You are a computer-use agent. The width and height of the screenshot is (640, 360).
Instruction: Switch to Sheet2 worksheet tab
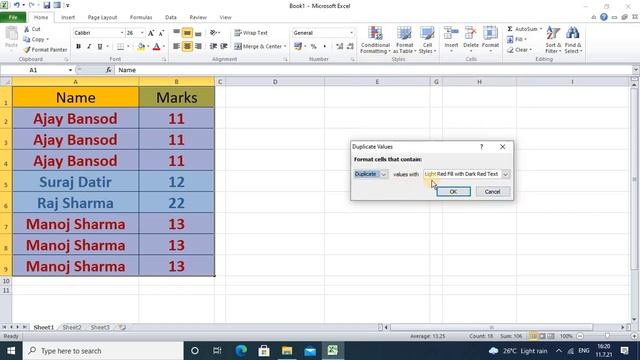tap(72, 327)
